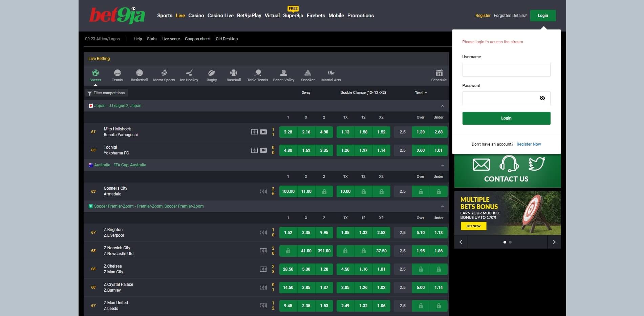Image resolution: width=644 pixels, height=316 pixels.
Task: Switch to the Casino Live tab
Action: 220,15
